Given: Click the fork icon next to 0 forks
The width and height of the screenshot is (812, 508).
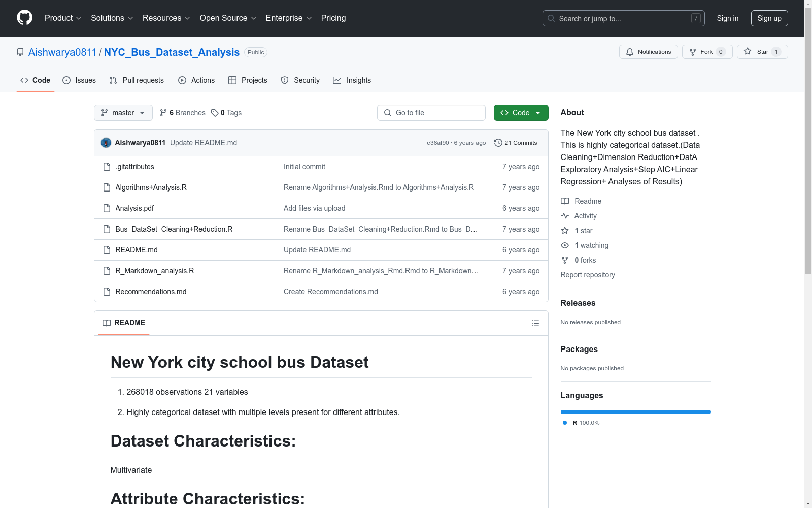Looking at the screenshot, I should 565,260.
